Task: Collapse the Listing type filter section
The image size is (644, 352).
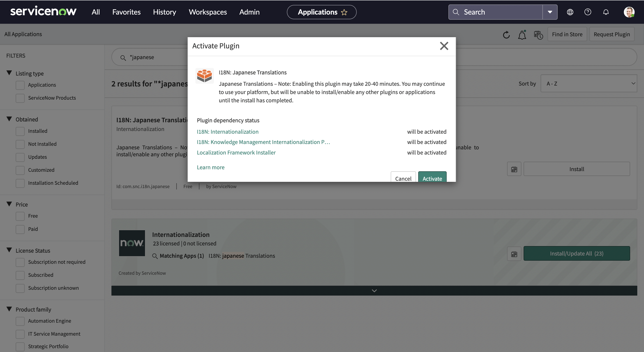Action: pos(9,73)
